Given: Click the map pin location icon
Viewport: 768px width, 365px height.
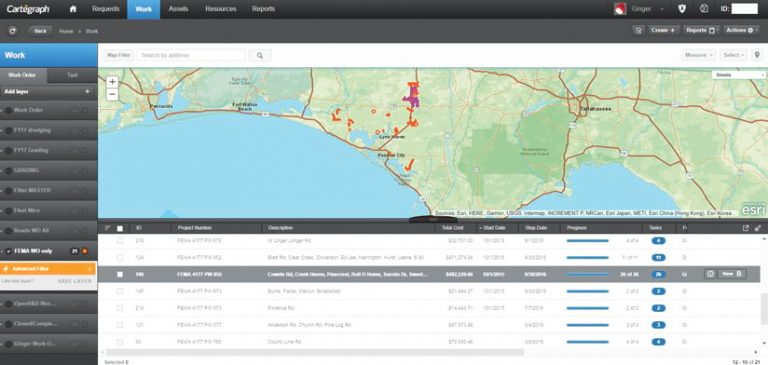Looking at the screenshot, I should click(x=757, y=55).
